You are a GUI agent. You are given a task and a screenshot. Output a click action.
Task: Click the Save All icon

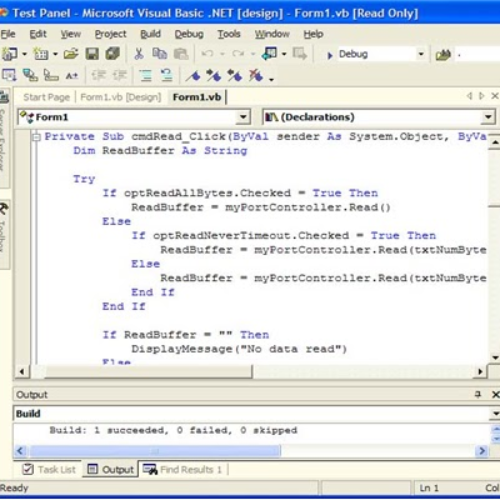coord(113,54)
